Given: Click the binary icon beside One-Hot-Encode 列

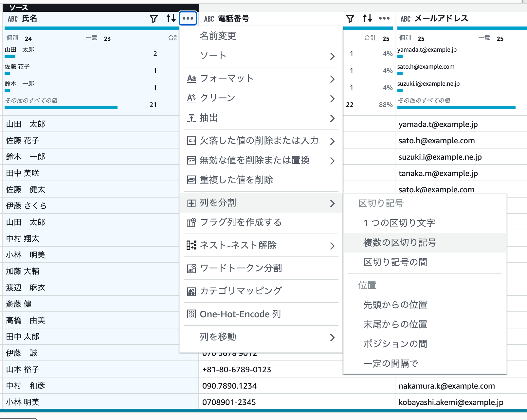Looking at the screenshot, I should (191, 314).
